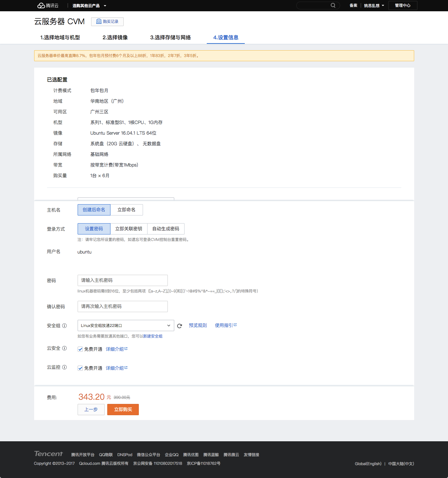Click the info icon beside 云监控
The width and height of the screenshot is (448, 478).
point(64,367)
